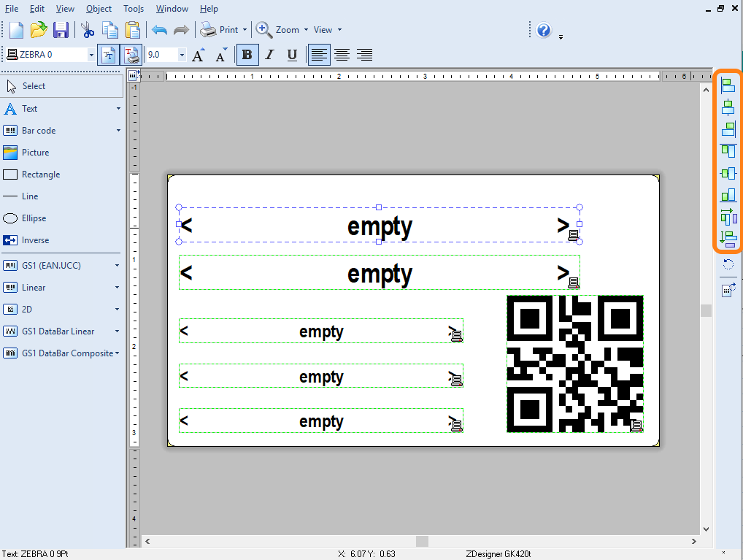Click the Save icon in the toolbar
This screenshot has height=560, width=743.
click(x=61, y=30)
